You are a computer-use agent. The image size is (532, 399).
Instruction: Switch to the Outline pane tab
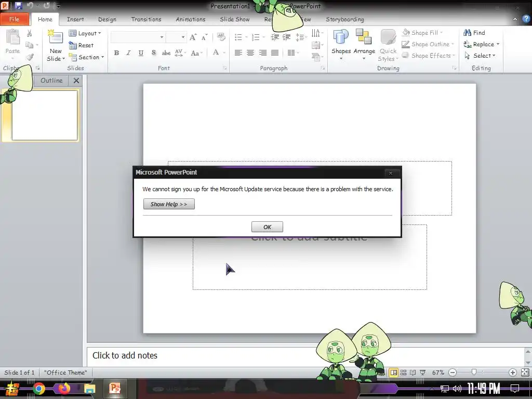point(51,81)
